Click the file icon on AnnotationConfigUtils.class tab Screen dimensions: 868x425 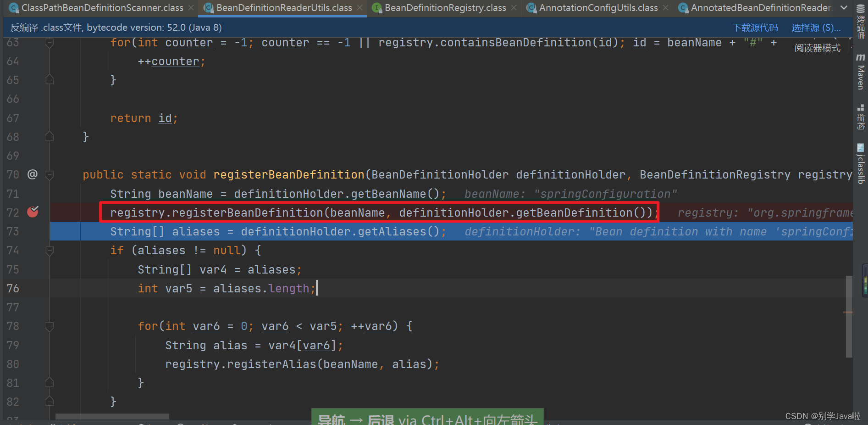pyautogui.click(x=532, y=8)
